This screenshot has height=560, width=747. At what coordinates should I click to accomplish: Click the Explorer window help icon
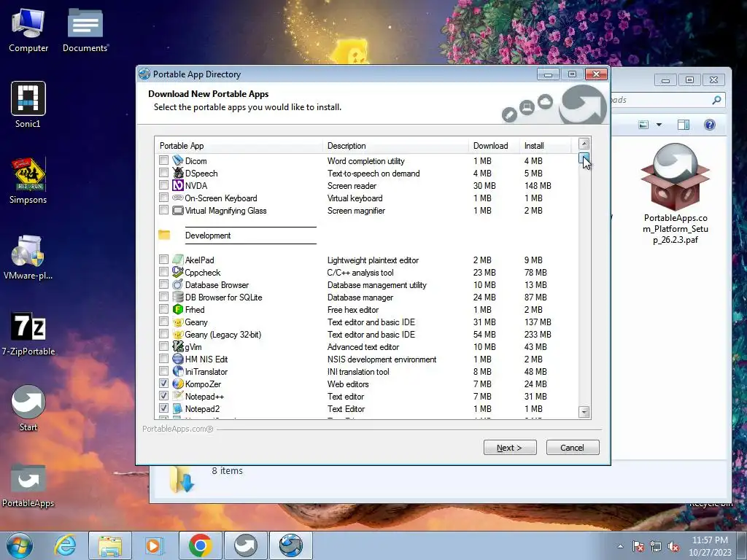click(709, 125)
